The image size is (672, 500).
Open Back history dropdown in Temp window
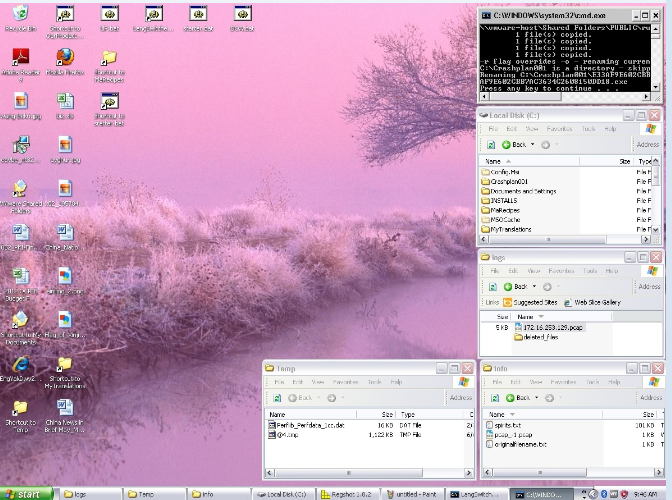319,398
